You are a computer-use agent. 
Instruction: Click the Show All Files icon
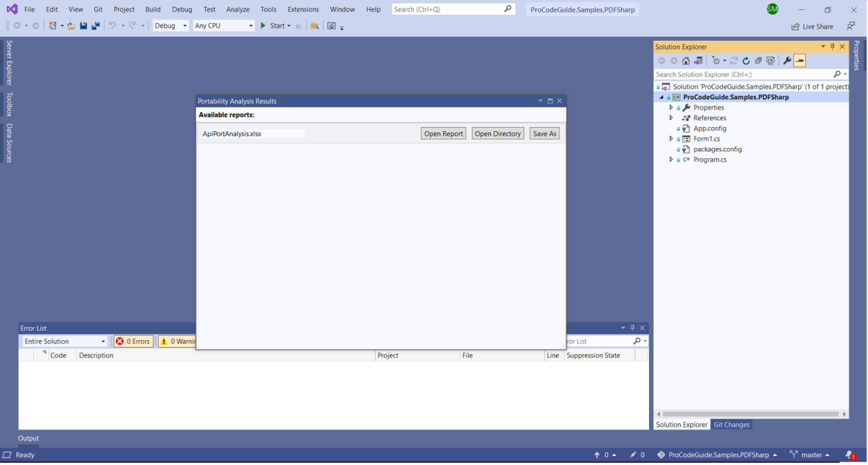coord(770,61)
